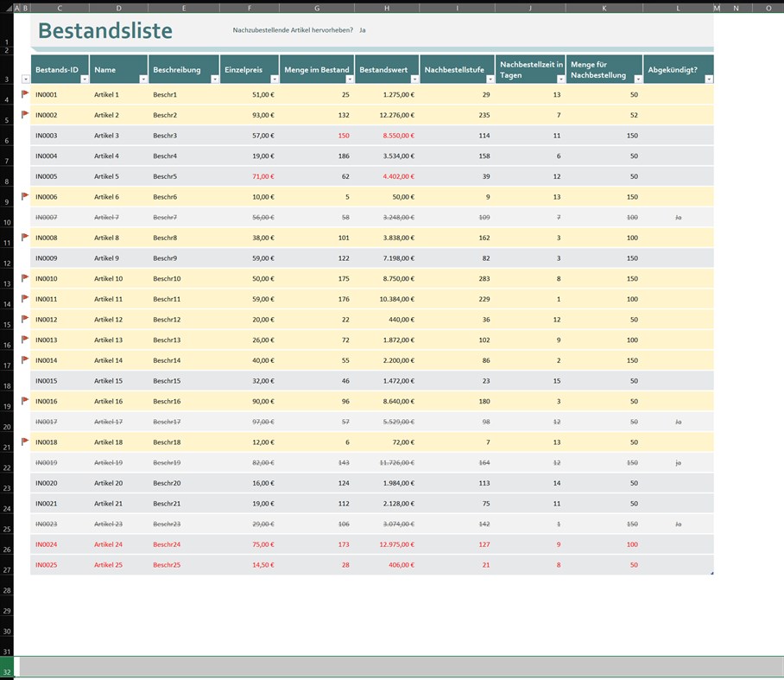Viewport: 784px width, 680px height.
Task: Select Nachbestellstufe value 283
Action: (x=458, y=279)
